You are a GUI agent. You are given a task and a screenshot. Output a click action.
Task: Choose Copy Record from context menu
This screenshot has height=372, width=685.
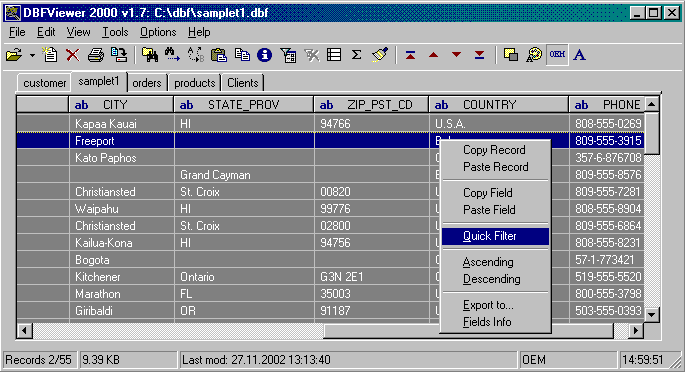(495, 150)
